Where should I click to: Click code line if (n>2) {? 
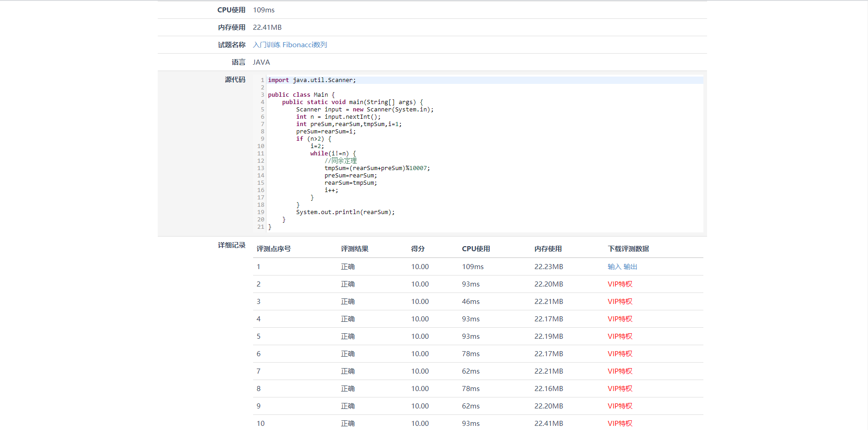(x=314, y=139)
